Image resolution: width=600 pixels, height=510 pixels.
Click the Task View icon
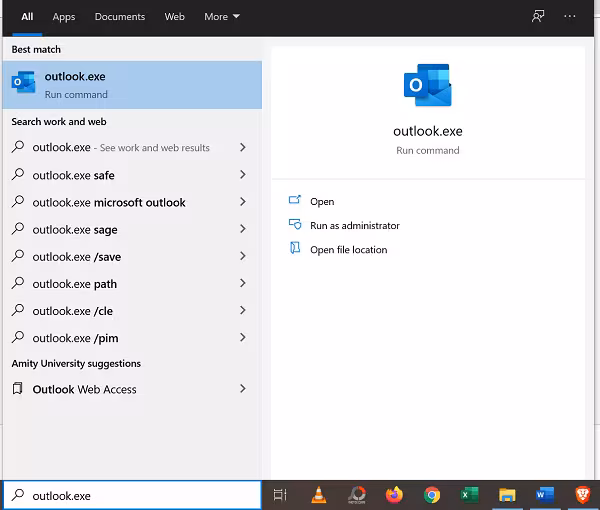280,494
